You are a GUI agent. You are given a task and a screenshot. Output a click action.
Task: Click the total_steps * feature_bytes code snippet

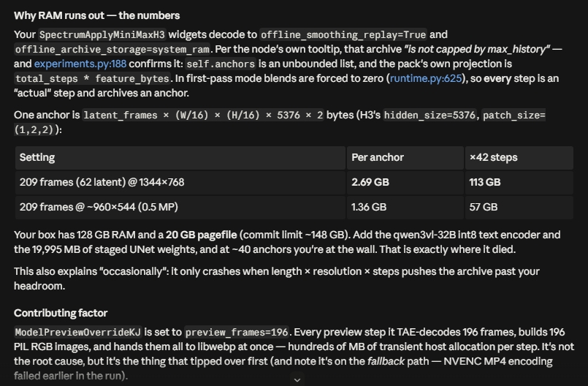click(92, 79)
